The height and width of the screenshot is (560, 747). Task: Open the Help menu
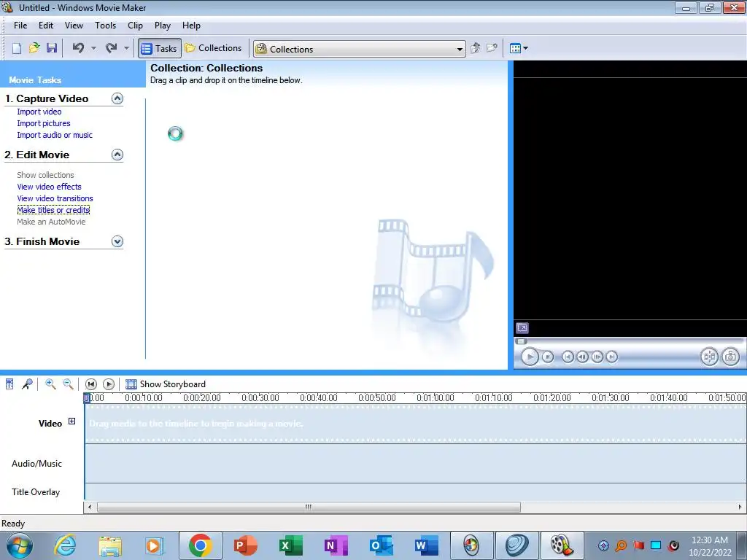(192, 26)
